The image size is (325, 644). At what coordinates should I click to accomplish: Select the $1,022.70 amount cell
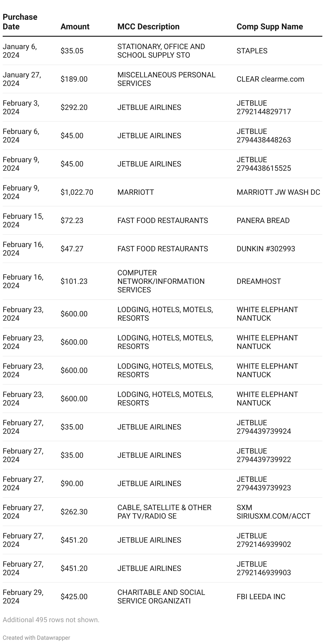[77, 192]
